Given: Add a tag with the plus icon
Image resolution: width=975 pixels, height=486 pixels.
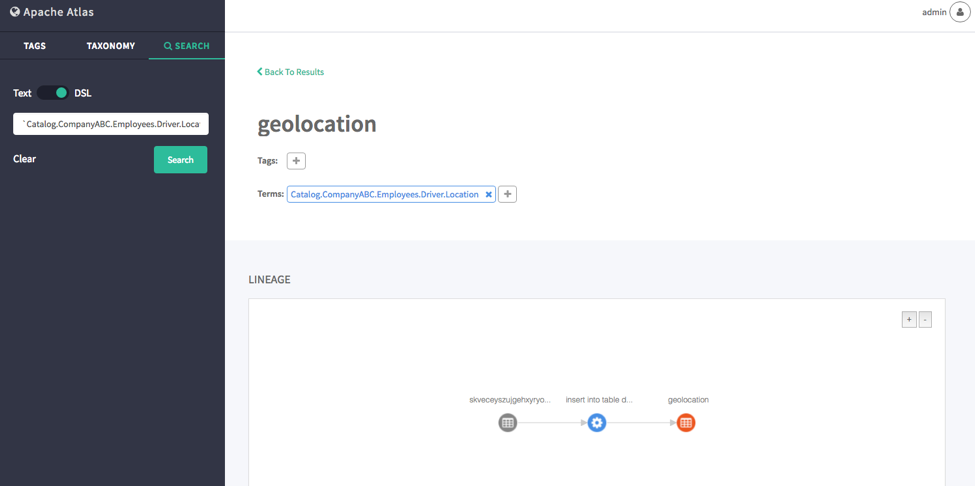Looking at the screenshot, I should tap(296, 161).
